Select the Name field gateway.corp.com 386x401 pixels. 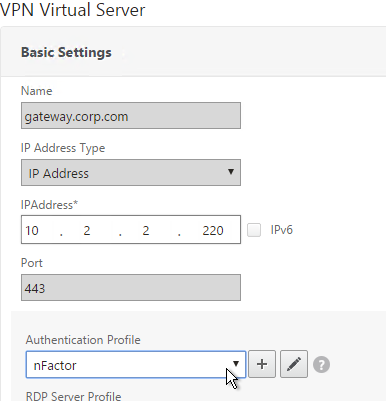(131, 115)
